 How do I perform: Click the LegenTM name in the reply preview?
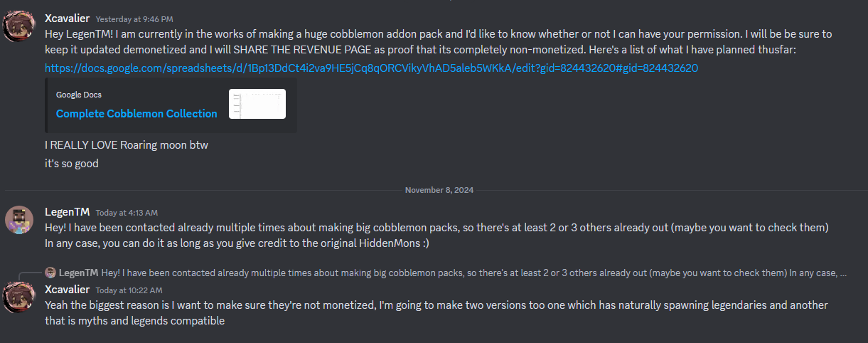click(78, 273)
